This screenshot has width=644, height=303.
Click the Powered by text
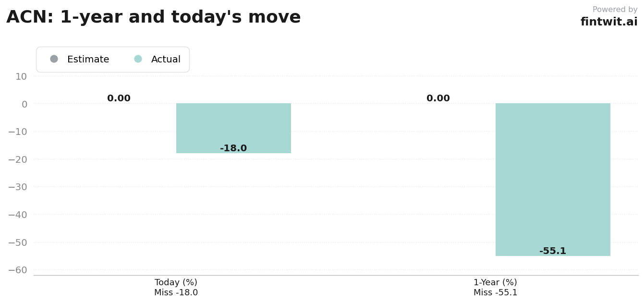615,10
